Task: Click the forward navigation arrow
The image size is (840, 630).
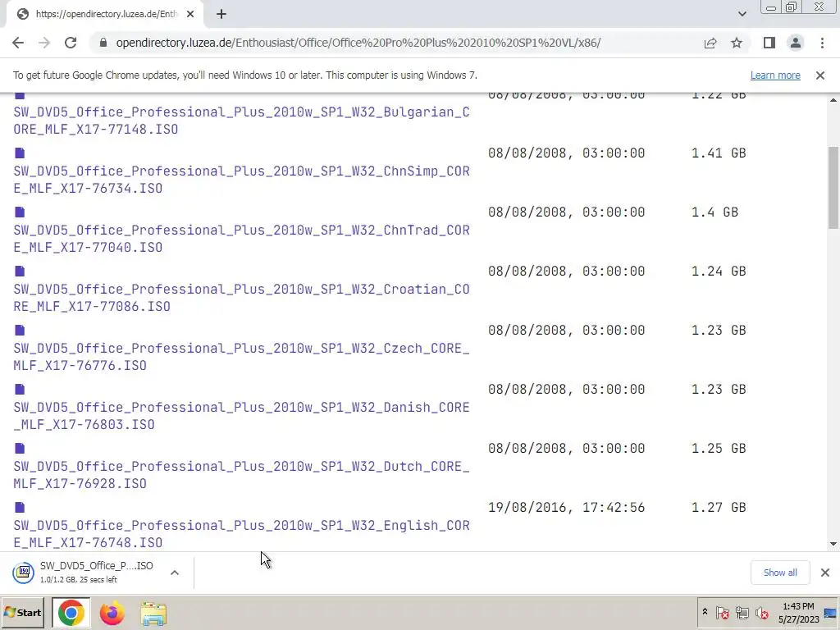Action: click(x=44, y=43)
